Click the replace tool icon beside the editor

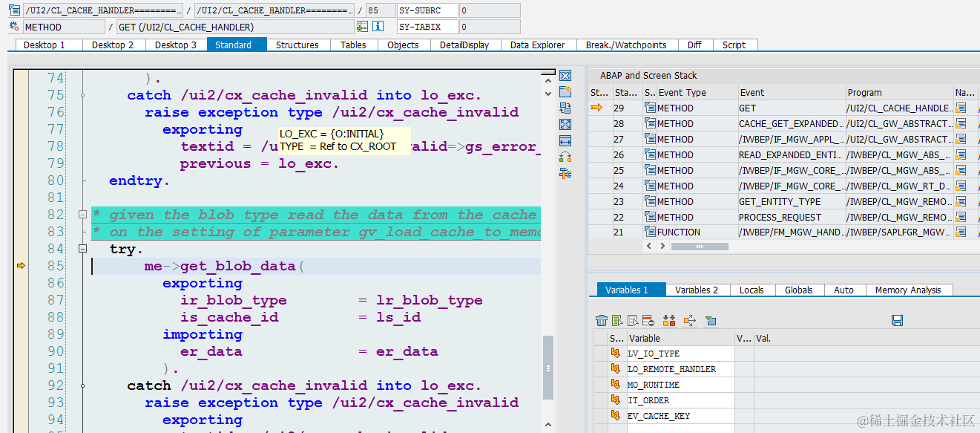565,108
